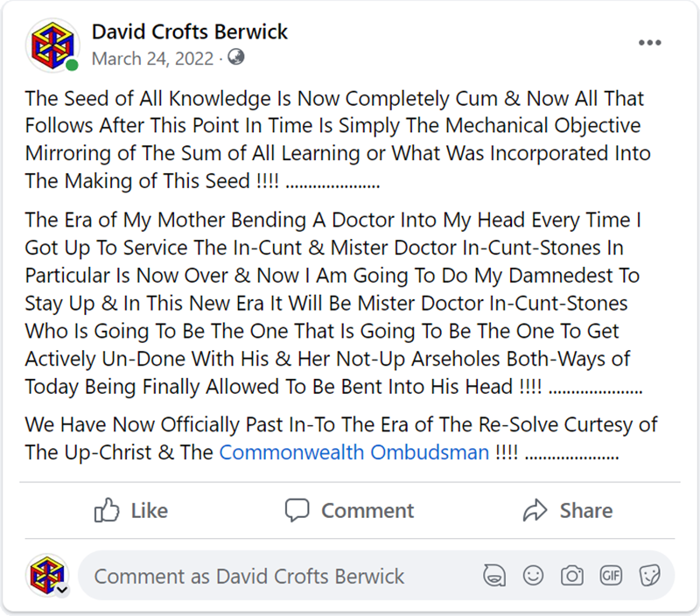The width and height of the screenshot is (700, 616).
Task: Open the sticker picker icon
Action: pos(649,576)
